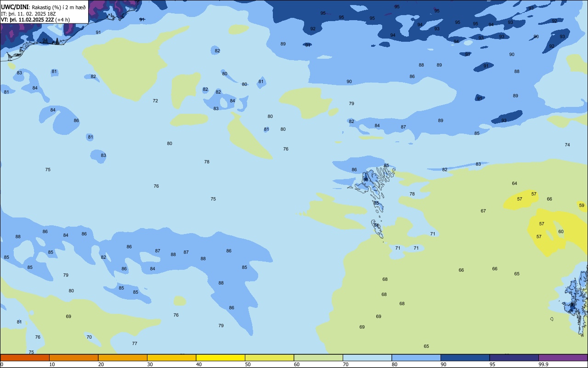Viewport: 588px width, 368px height.
Task: Click the '0' tick label on the color legend
Action: pos(2,364)
